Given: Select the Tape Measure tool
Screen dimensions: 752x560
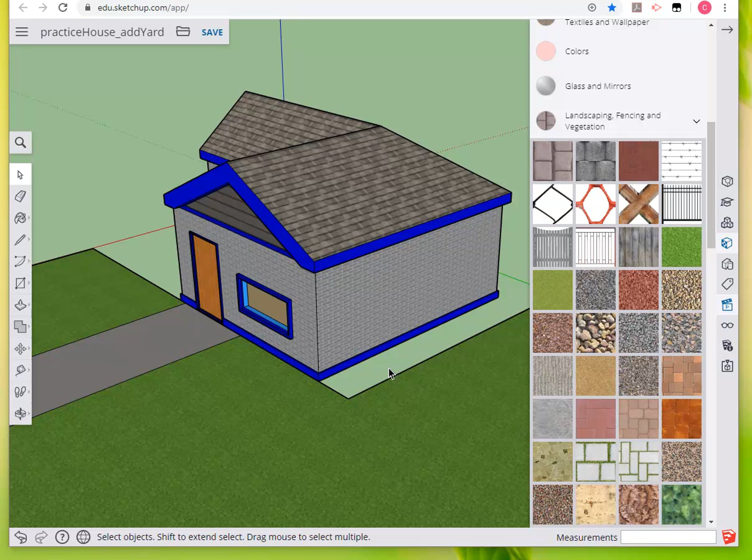Looking at the screenshot, I should click(20, 370).
